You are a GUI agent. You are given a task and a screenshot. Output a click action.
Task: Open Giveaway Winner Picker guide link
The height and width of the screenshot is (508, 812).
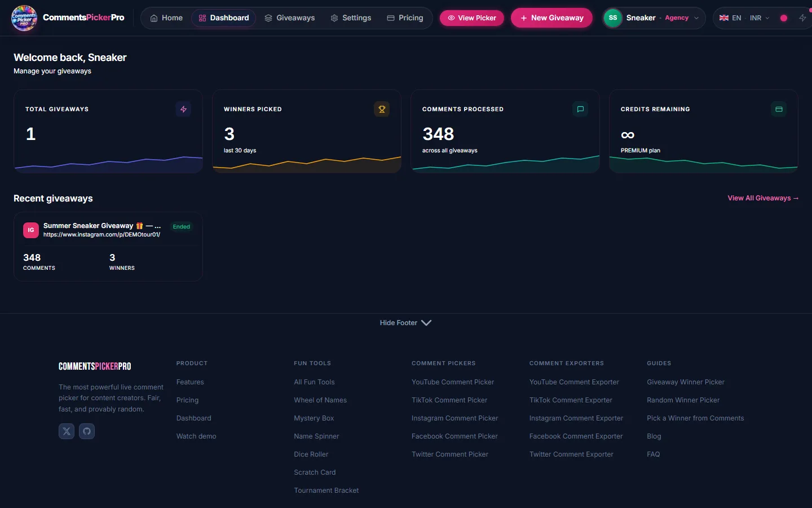click(686, 382)
